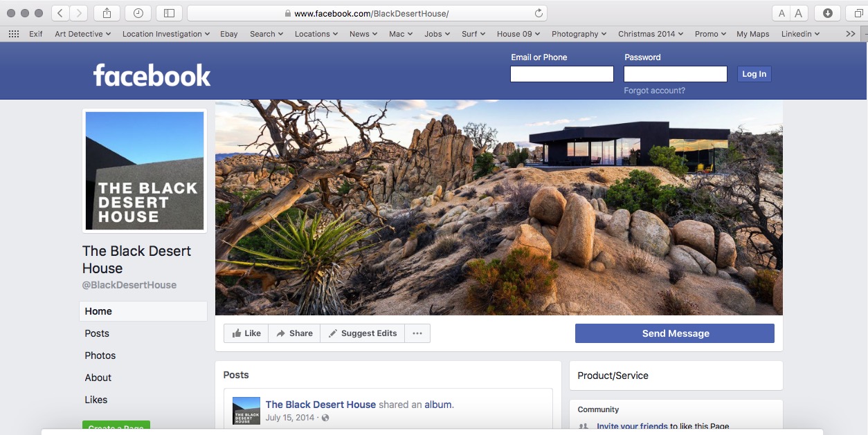Screen dimensions: 868x435
Task: Click the Facebook logo
Action: [152, 75]
